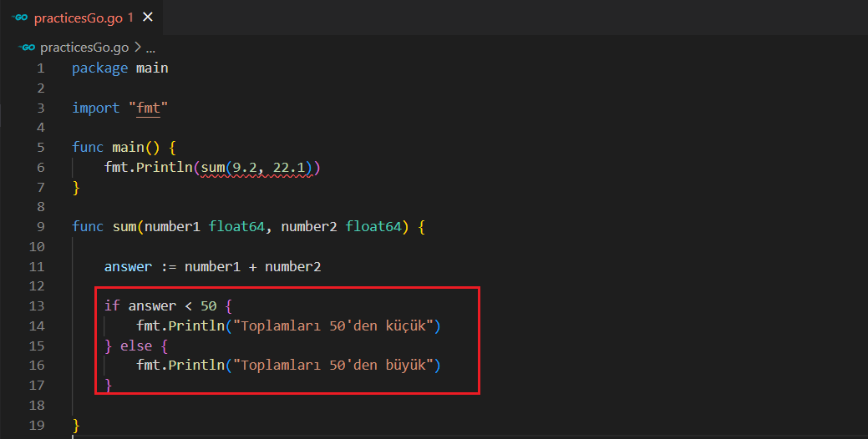
Task: Click the Go icon in the breadcrumb
Action: tap(28, 48)
